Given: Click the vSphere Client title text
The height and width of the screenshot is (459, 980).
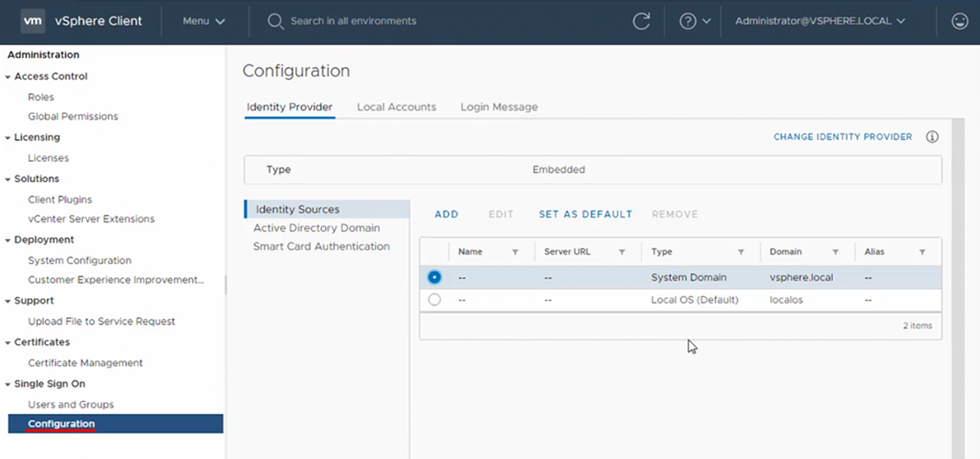Looking at the screenshot, I should 98,21.
